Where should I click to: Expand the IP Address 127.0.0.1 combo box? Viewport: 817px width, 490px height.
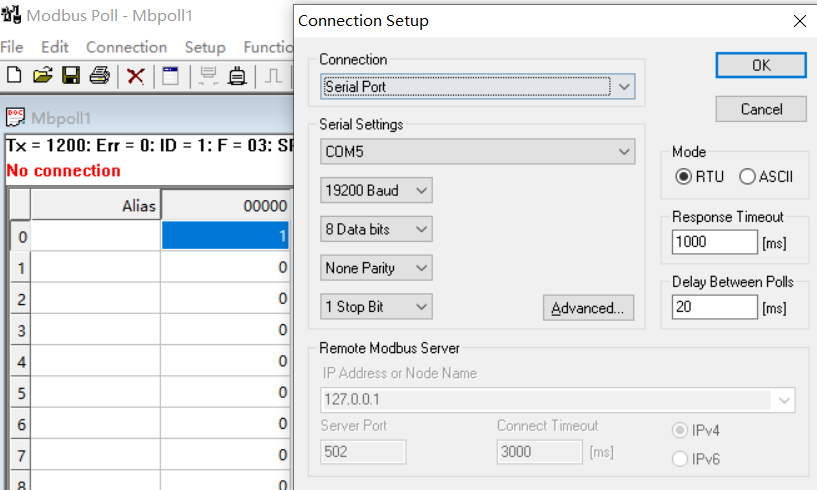tap(784, 400)
